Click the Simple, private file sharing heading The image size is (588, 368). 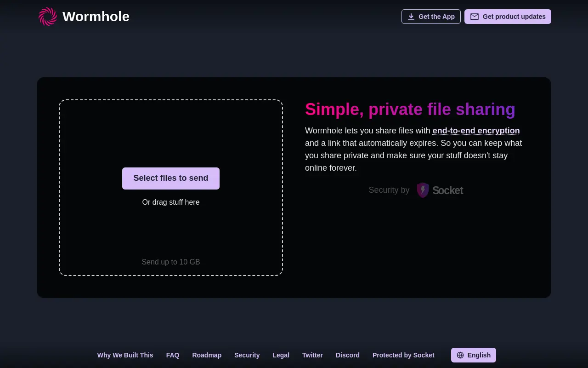tap(410, 109)
